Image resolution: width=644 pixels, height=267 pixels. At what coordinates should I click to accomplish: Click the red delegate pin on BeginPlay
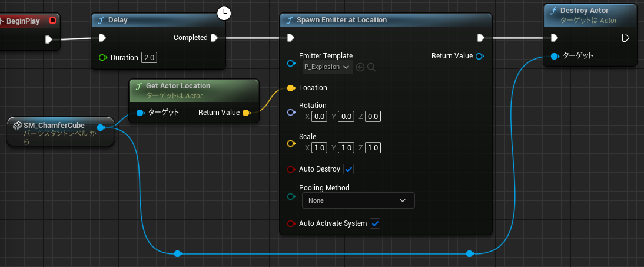click(x=52, y=21)
